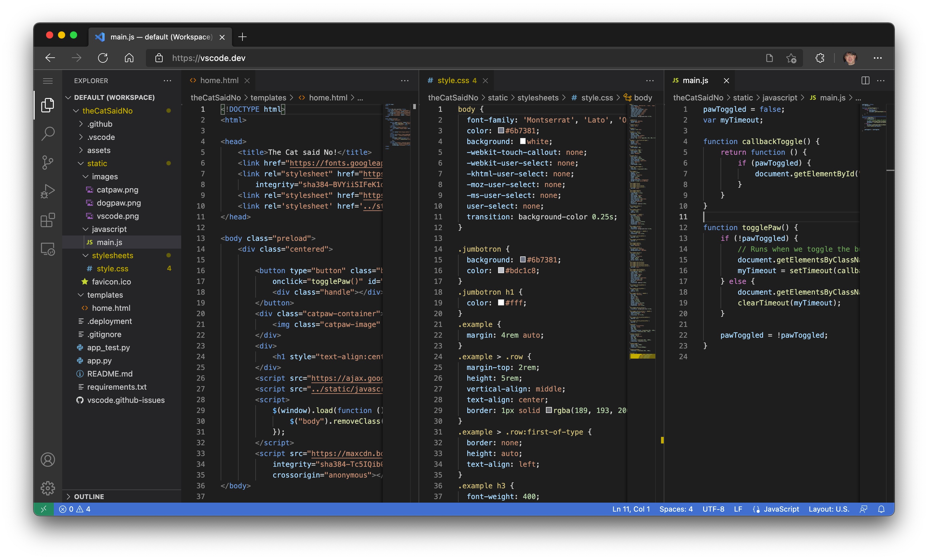Open the Extensions view
This screenshot has width=928, height=560.
pyautogui.click(x=48, y=220)
